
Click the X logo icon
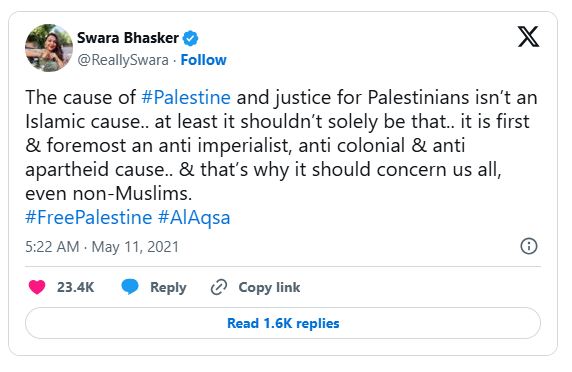[x=528, y=36]
